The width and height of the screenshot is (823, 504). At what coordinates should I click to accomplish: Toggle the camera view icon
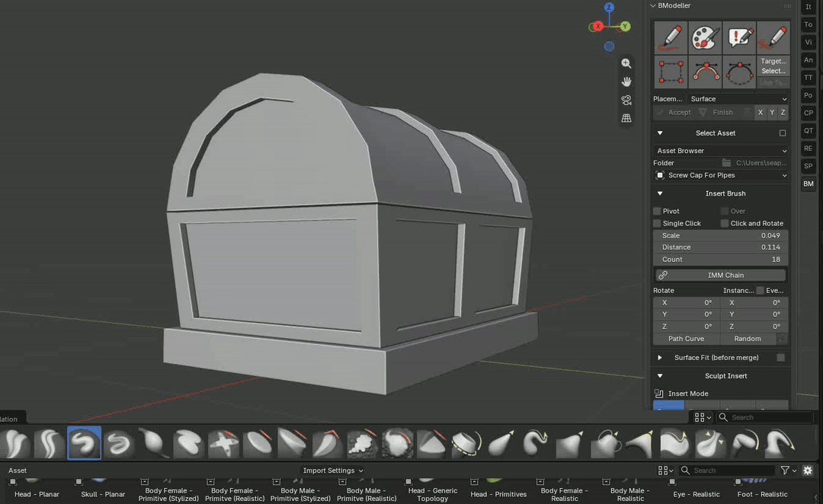(x=626, y=100)
